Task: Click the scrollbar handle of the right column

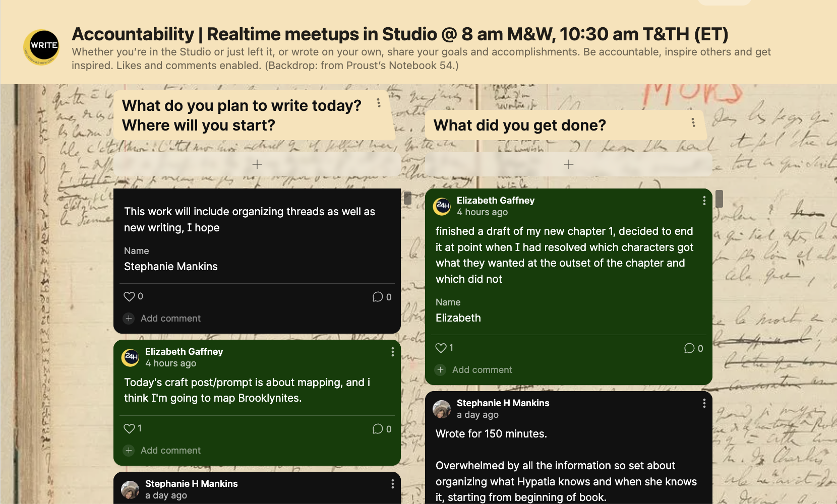Action: [x=719, y=199]
